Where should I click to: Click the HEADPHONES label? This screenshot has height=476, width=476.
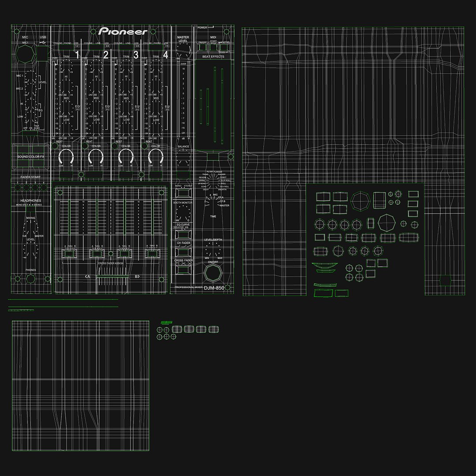tap(31, 201)
